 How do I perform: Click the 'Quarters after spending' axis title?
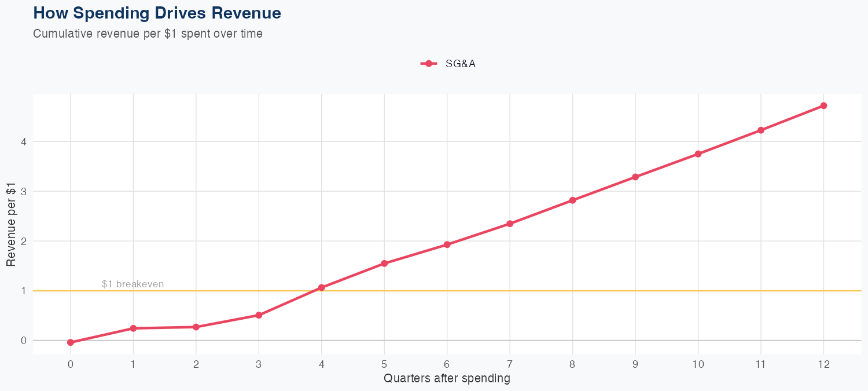[x=447, y=379]
